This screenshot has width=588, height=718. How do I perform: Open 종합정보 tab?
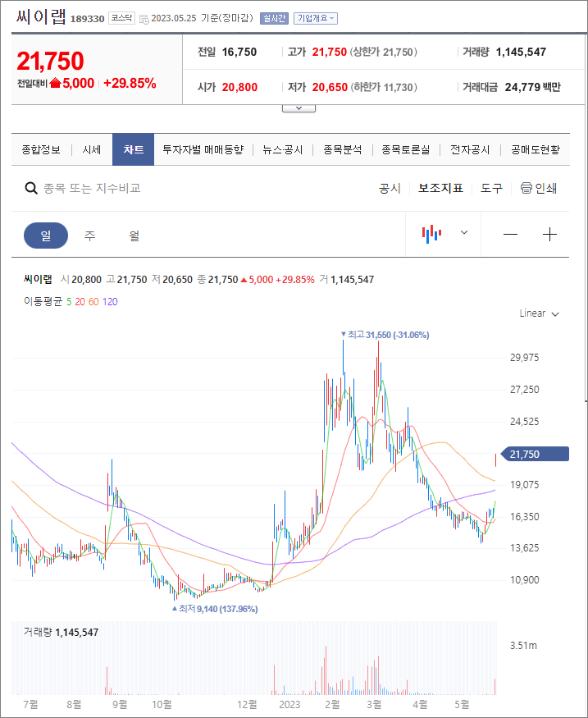[41, 149]
